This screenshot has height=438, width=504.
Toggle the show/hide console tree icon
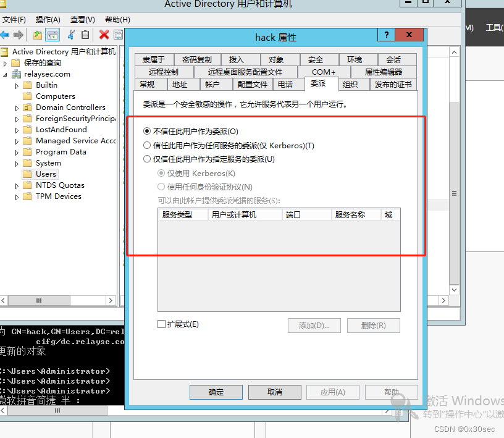52,35
